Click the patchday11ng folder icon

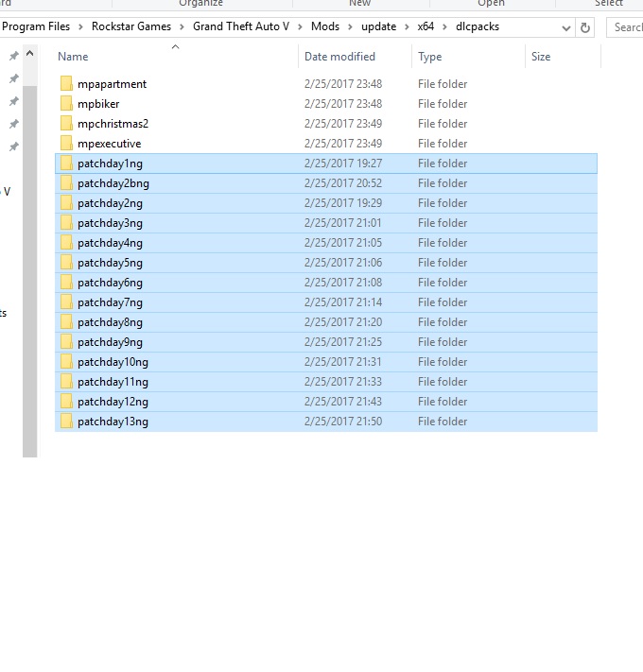coord(66,382)
